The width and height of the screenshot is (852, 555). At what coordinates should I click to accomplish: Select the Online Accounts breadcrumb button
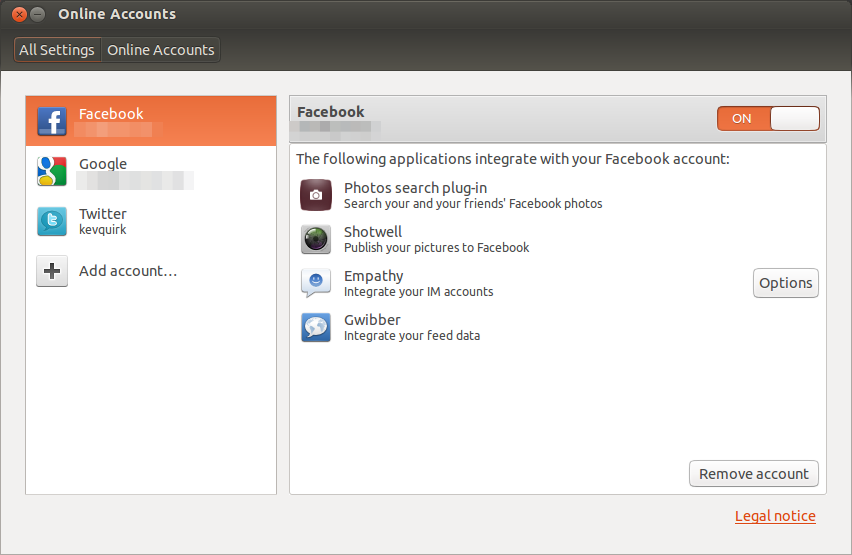(x=161, y=50)
